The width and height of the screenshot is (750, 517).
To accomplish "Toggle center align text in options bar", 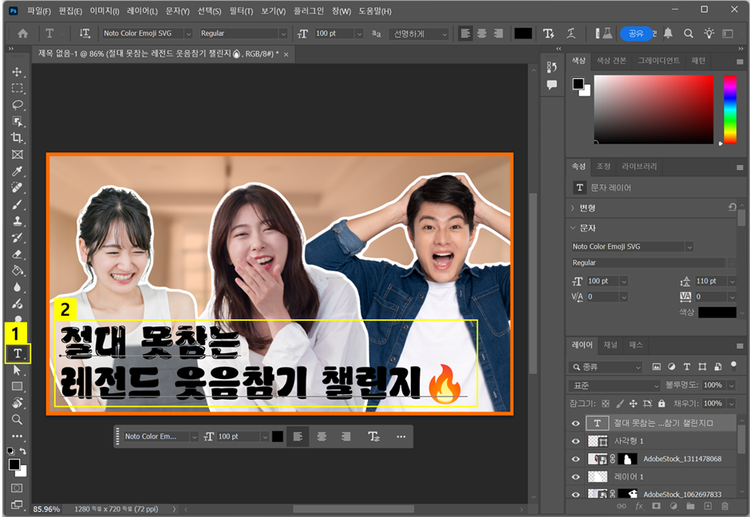I will click(482, 33).
